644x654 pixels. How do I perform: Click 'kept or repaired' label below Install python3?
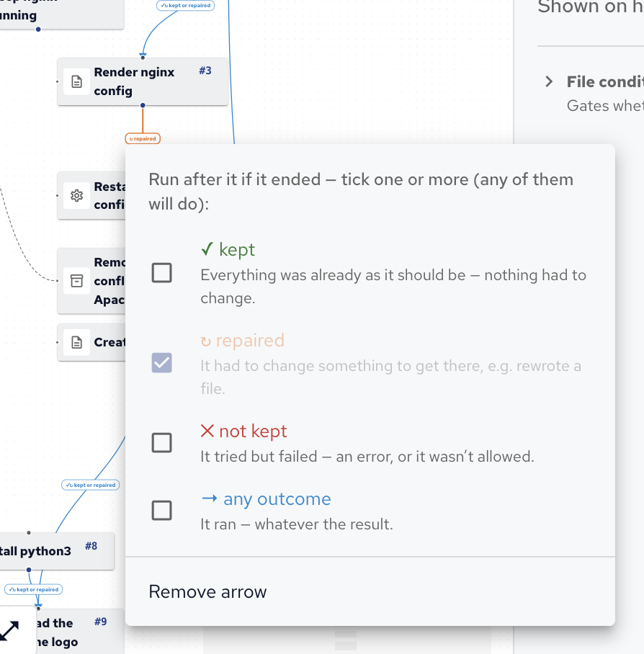(x=33, y=589)
